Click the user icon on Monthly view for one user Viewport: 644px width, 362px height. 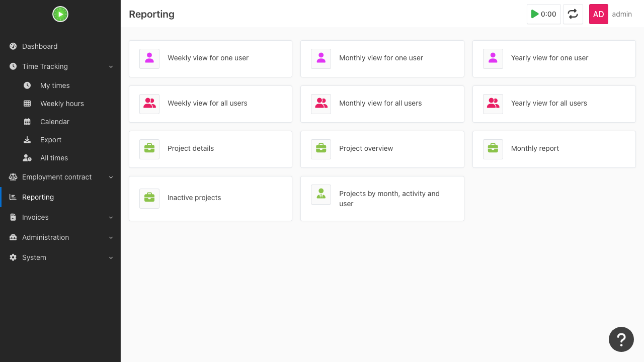321,58
